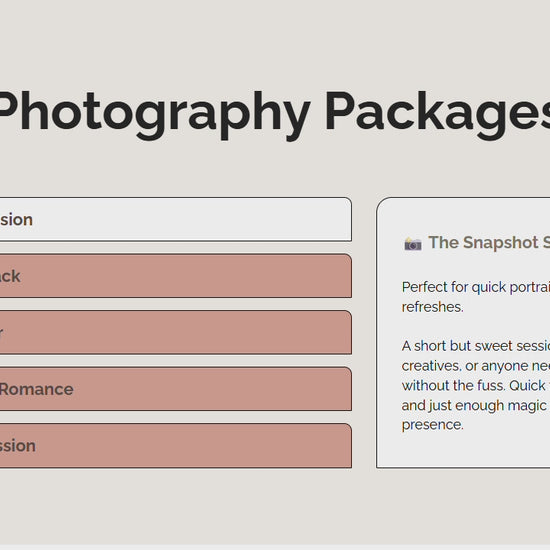This screenshot has width=550, height=550.
Task: Open the bottom tab ending in "ssion"
Action: click(175, 445)
